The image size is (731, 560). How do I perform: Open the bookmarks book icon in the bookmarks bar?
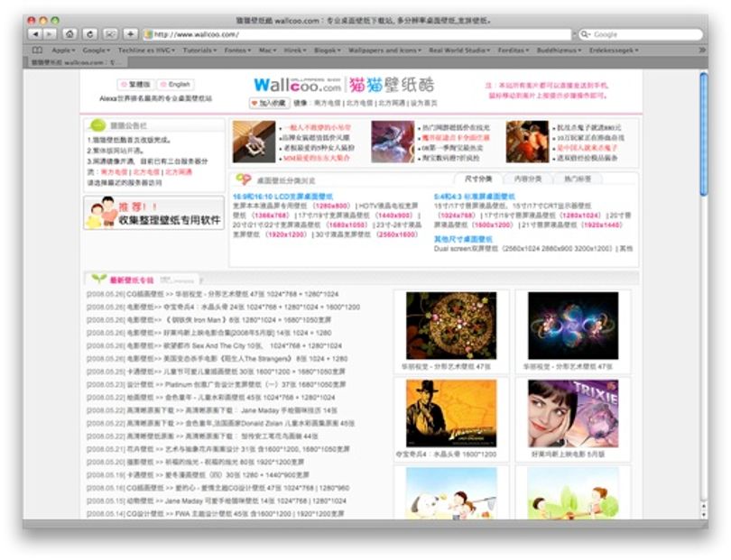37,50
